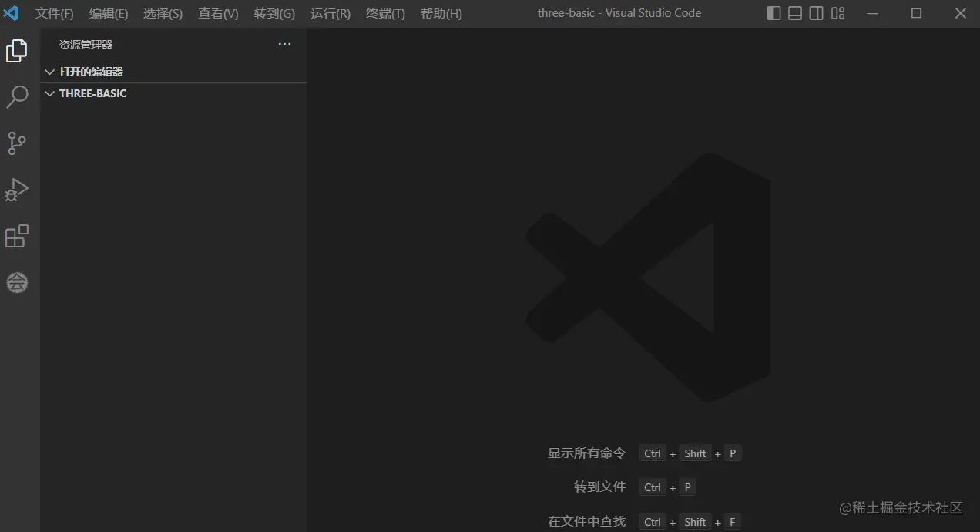The height and width of the screenshot is (532, 980).
Task: Click the three-basic window title text
Action: [619, 13]
